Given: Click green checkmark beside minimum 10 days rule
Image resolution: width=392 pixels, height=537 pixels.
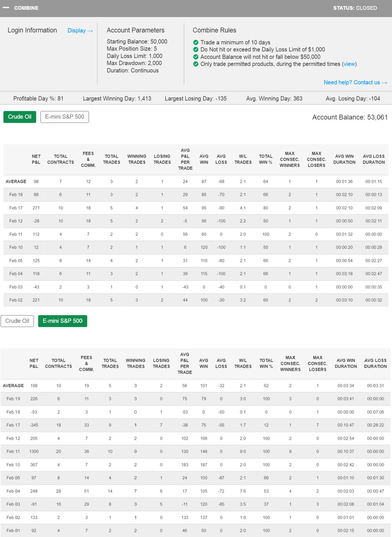Looking at the screenshot, I should (x=196, y=42).
